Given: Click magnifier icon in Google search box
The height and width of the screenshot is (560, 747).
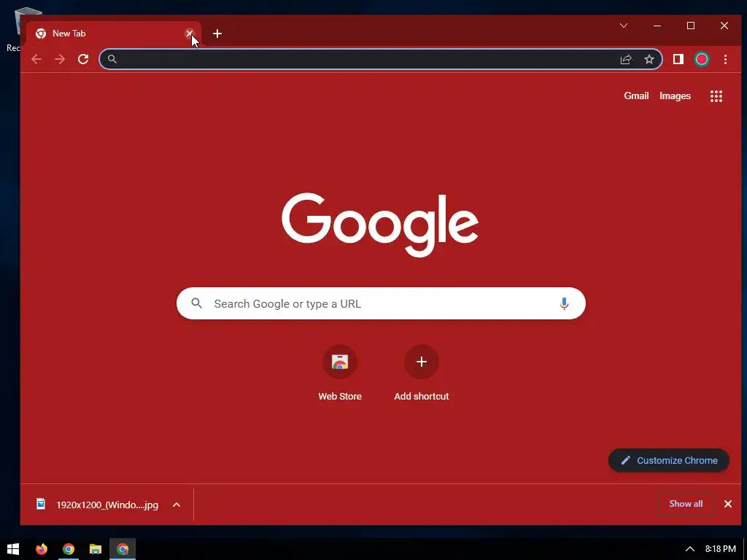Looking at the screenshot, I should [197, 303].
